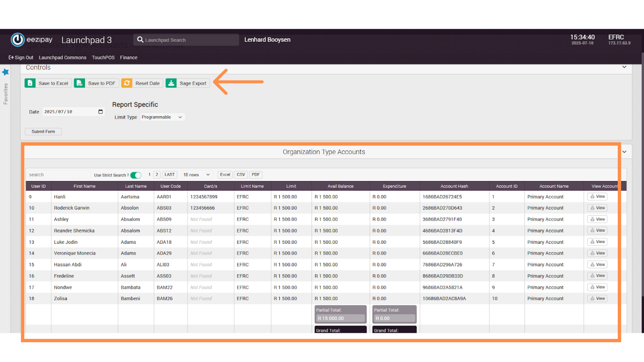Viewport: 644px width, 362px height.
Task: Sort by Account ID column header
Action: [506, 186]
